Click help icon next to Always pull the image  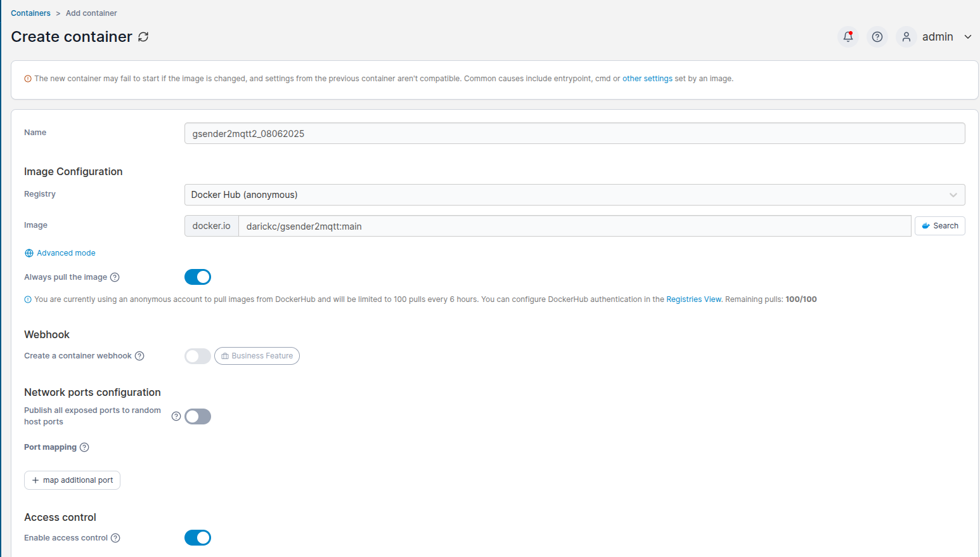coord(115,277)
